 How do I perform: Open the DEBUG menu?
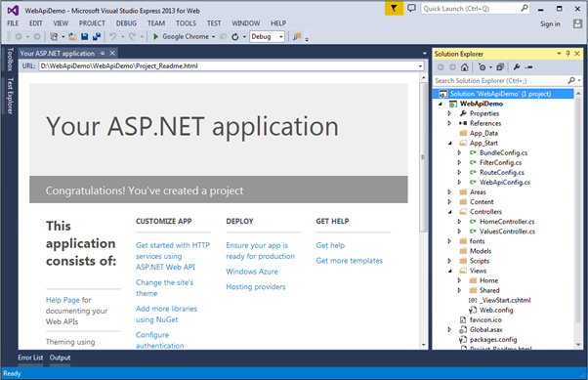pos(126,23)
